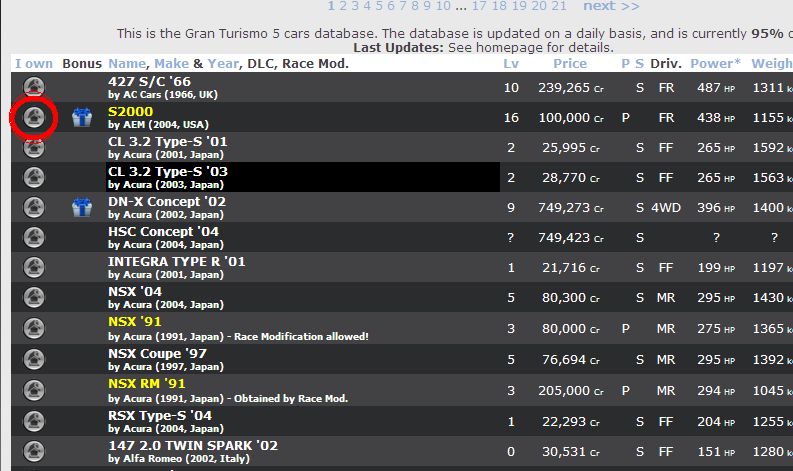This screenshot has width=793, height=471.
Task: Go to page 2 of results
Action: coord(343,6)
